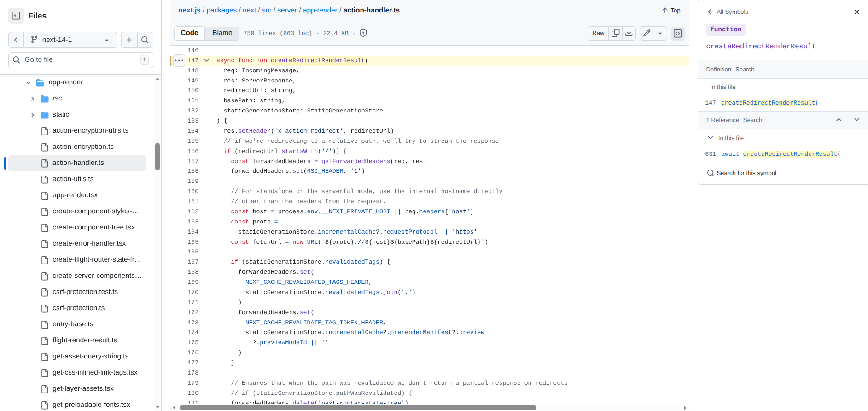The height and width of the screenshot is (411, 868).
Task: Open csrf-protection.test.ts file
Action: coord(85,292)
